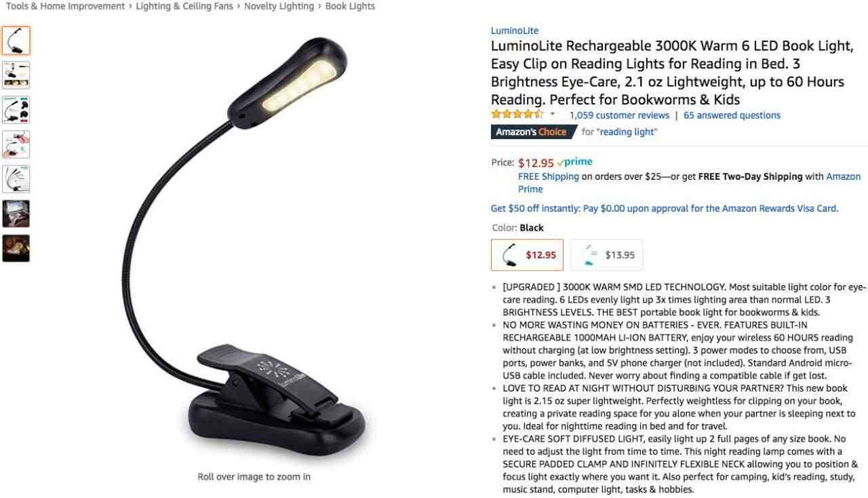The image size is (868, 498).
Task: View the second product thumbnail image
Action: (x=16, y=75)
